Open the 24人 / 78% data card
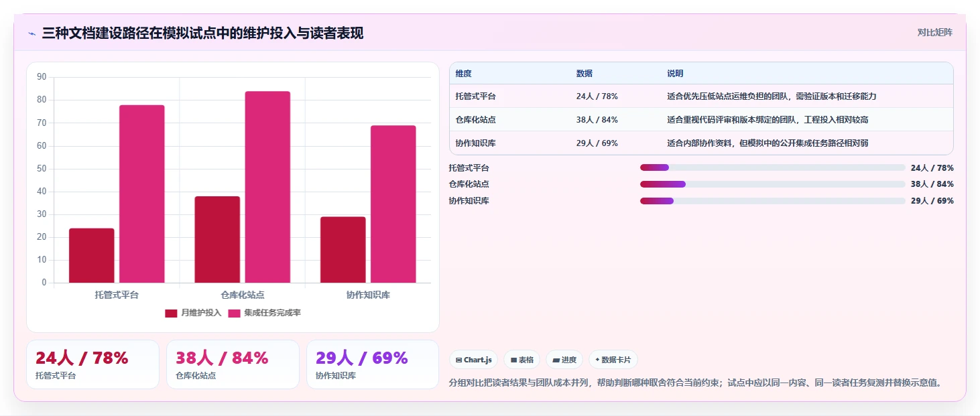The height and width of the screenshot is (416, 980). click(x=93, y=364)
